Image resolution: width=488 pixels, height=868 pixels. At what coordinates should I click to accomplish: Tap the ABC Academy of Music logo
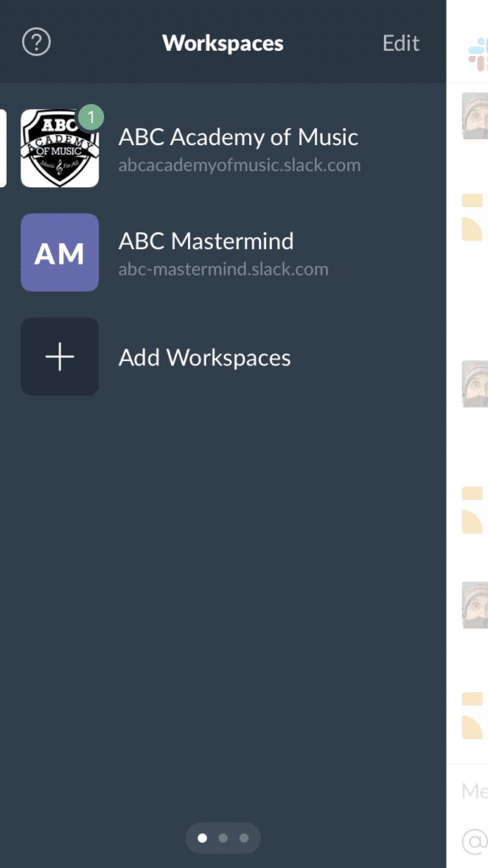pos(60,148)
